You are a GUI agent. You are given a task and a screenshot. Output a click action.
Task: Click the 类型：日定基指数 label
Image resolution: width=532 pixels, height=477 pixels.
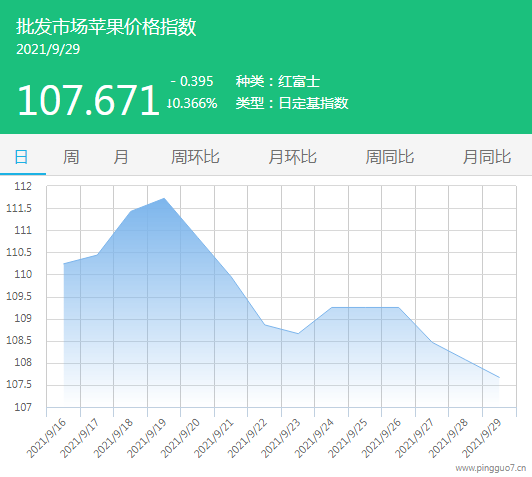(x=292, y=103)
